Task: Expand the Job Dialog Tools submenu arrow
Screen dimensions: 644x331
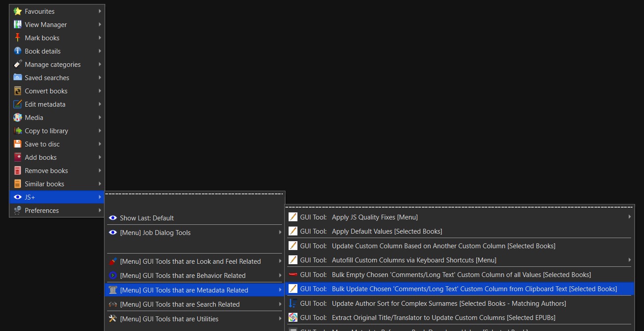Action: (280, 233)
